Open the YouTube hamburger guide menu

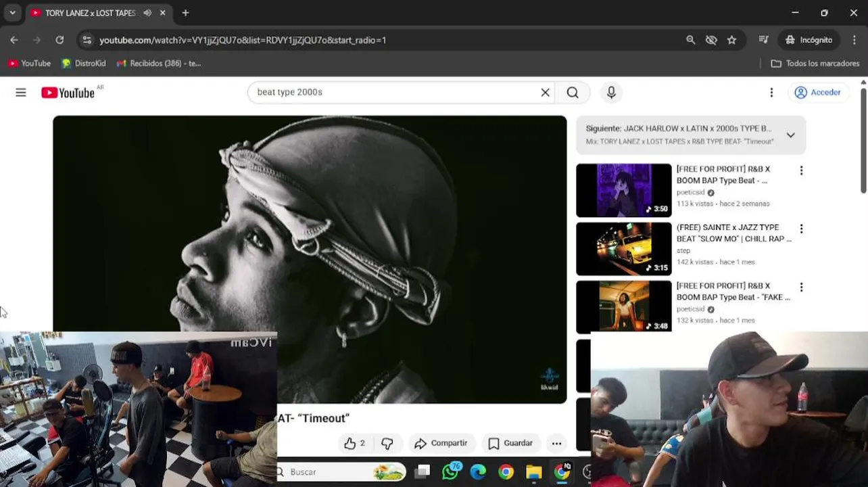(x=21, y=93)
